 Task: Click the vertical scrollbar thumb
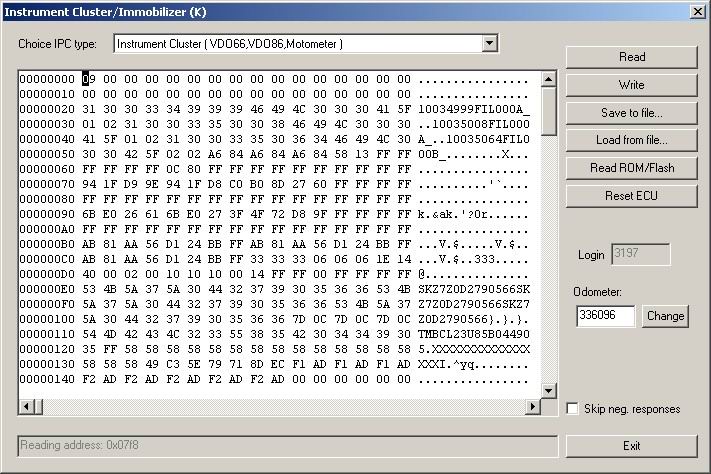[x=549, y=112]
